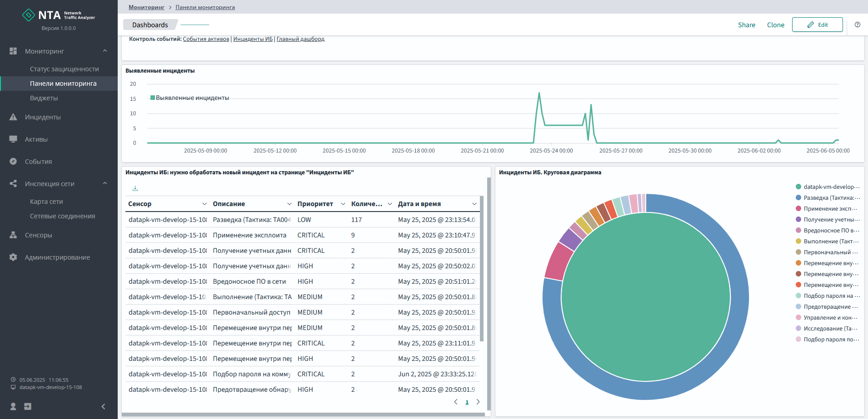The height and width of the screenshot is (419, 868).
Task: Open the Карта сети menu item
Action: click(x=46, y=202)
